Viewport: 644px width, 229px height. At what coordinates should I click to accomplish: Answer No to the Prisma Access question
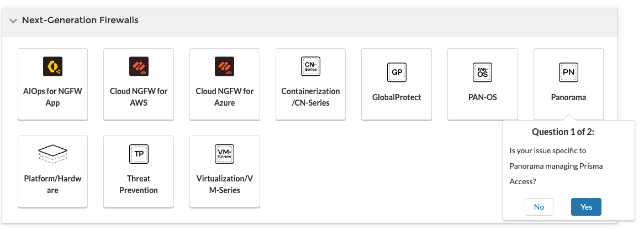539,207
